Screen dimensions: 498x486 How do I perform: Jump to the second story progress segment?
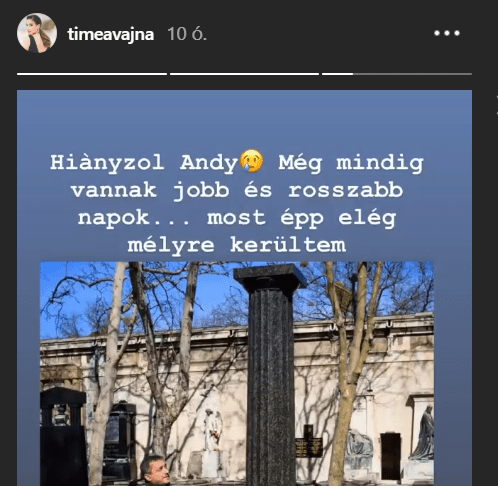[244, 74]
